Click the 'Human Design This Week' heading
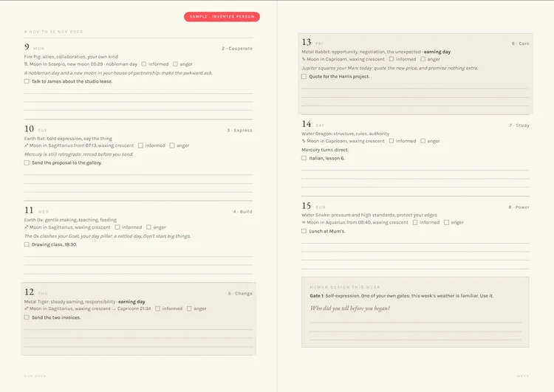The image size is (554, 392). [345, 287]
